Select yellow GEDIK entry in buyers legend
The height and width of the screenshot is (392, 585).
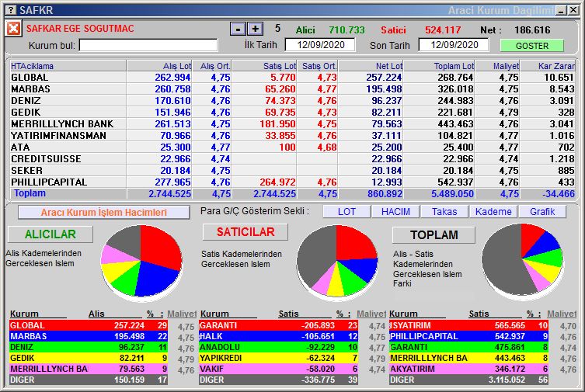[89, 358]
